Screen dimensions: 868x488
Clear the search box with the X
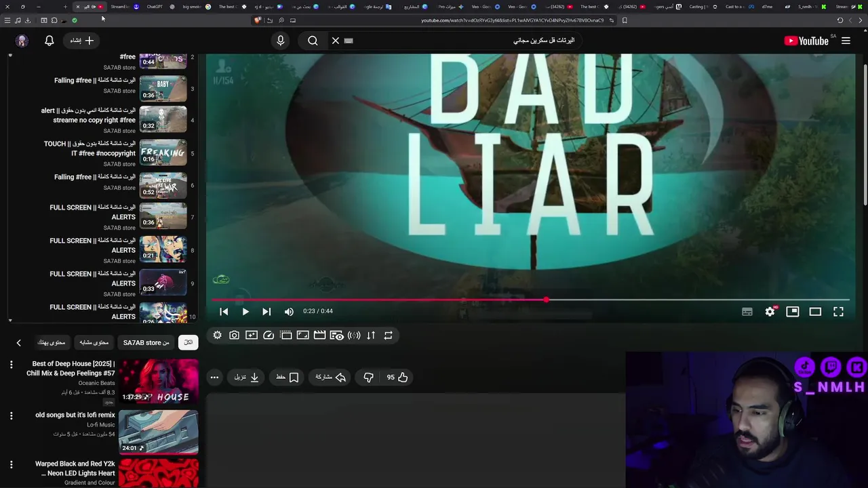[x=335, y=41]
